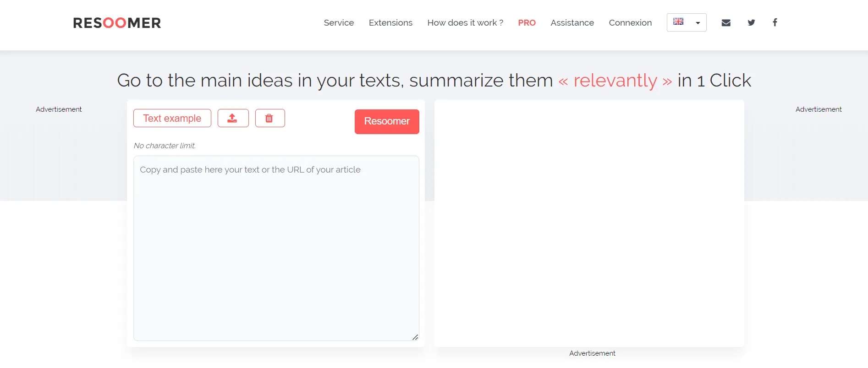Click the envelope contact icon
The image size is (868, 368).
[x=726, y=22]
